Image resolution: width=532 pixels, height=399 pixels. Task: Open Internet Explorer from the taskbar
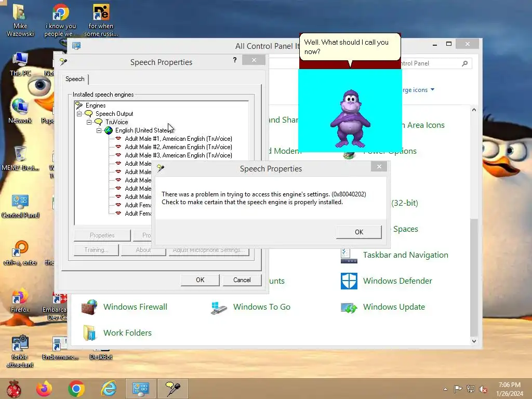[109, 389]
